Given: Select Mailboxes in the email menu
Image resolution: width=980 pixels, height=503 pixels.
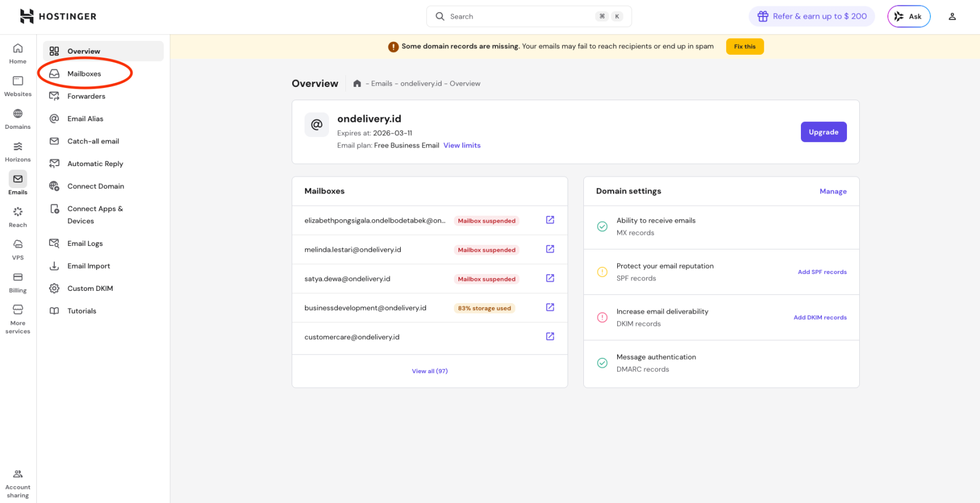Looking at the screenshot, I should pyautogui.click(x=84, y=74).
